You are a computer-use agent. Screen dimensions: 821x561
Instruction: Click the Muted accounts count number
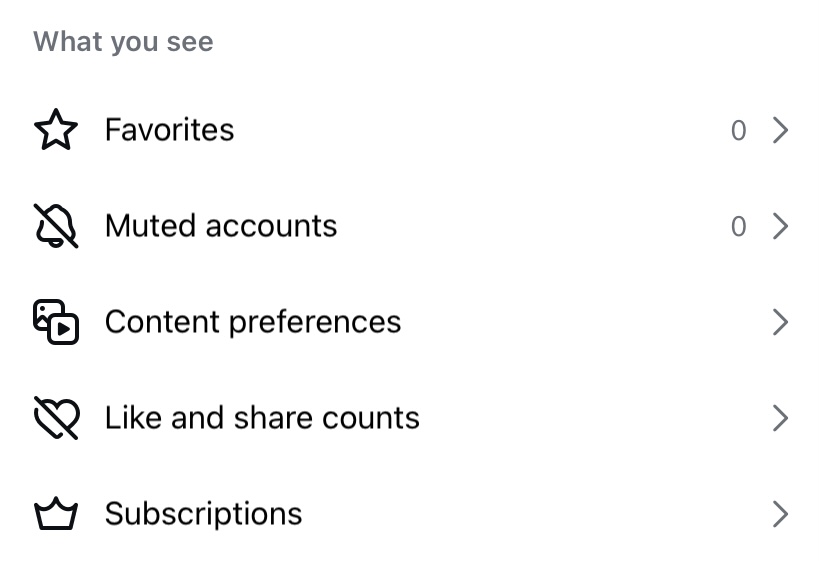(x=738, y=226)
